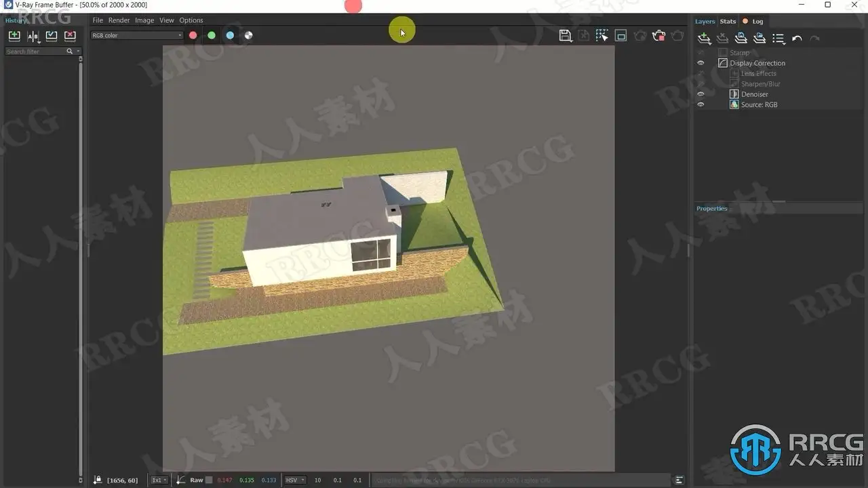
Task: Switch to the Layers tab
Action: point(705,22)
